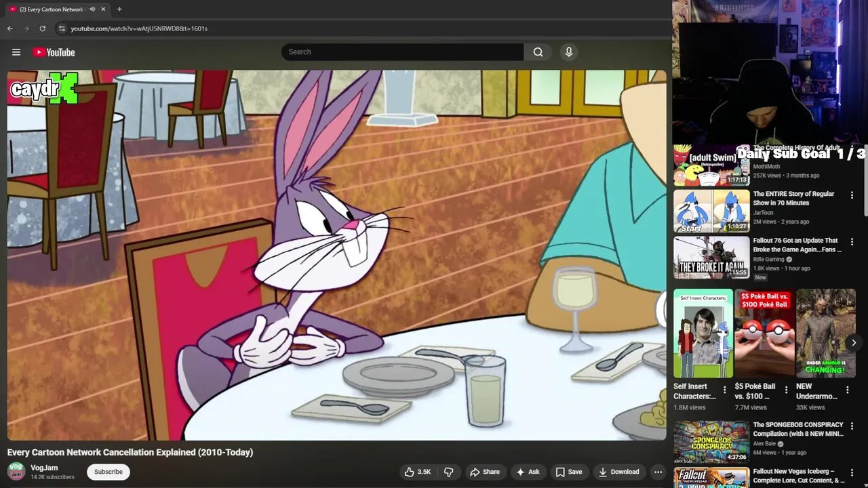The image size is (868, 488).
Task: Click '$5 Poké Ball vs. $100' short title
Action: coord(755,391)
